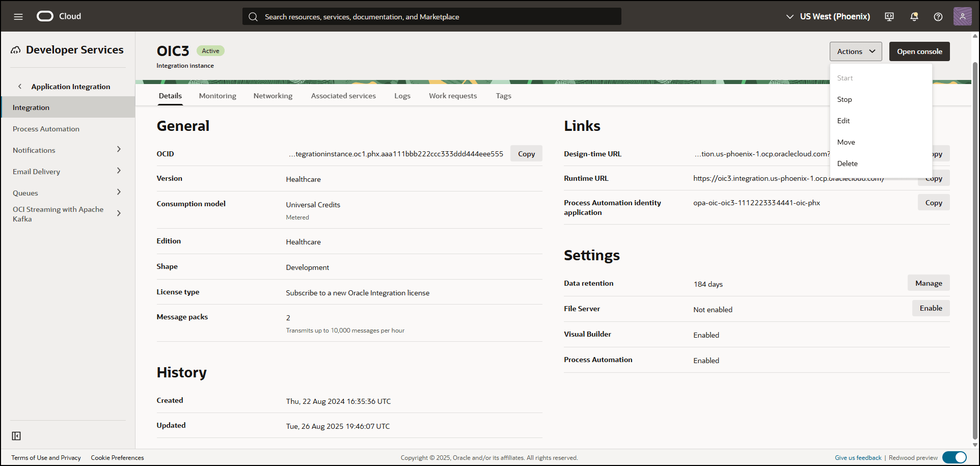Open the profile avatar menu
Screen dimensions: 980x466
pos(962,16)
